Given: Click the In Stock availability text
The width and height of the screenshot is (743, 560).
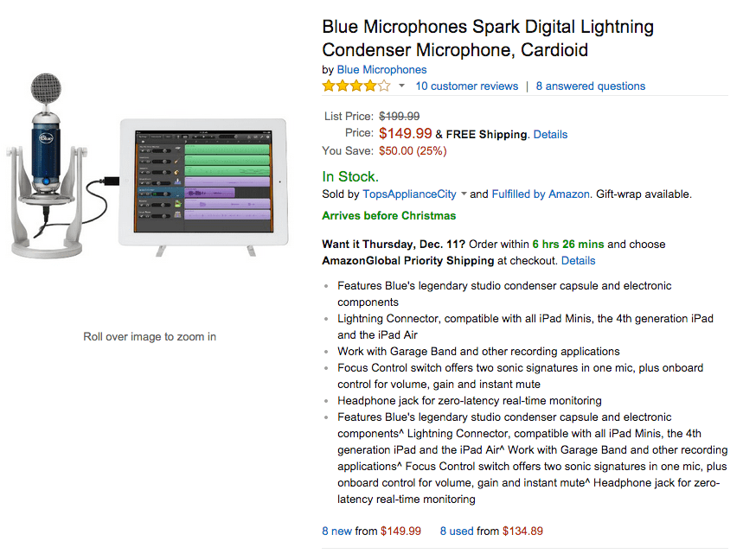Looking at the screenshot, I should pyautogui.click(x=349, y=175).
